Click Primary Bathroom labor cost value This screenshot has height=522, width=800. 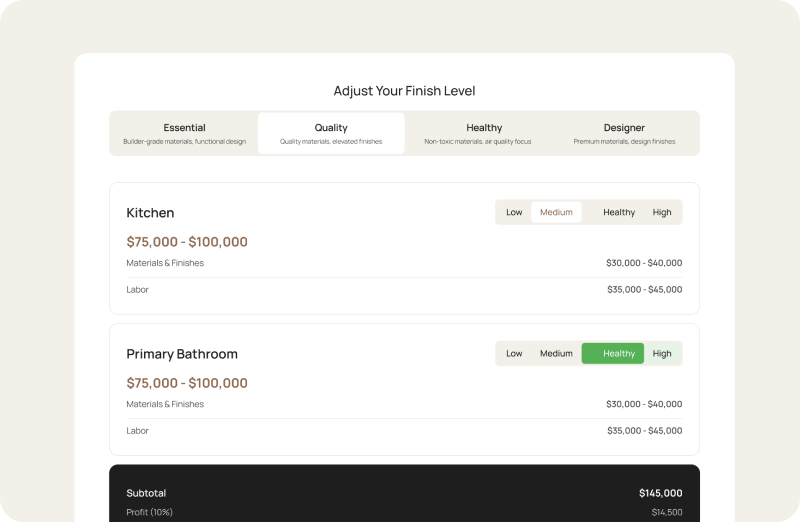644,431
